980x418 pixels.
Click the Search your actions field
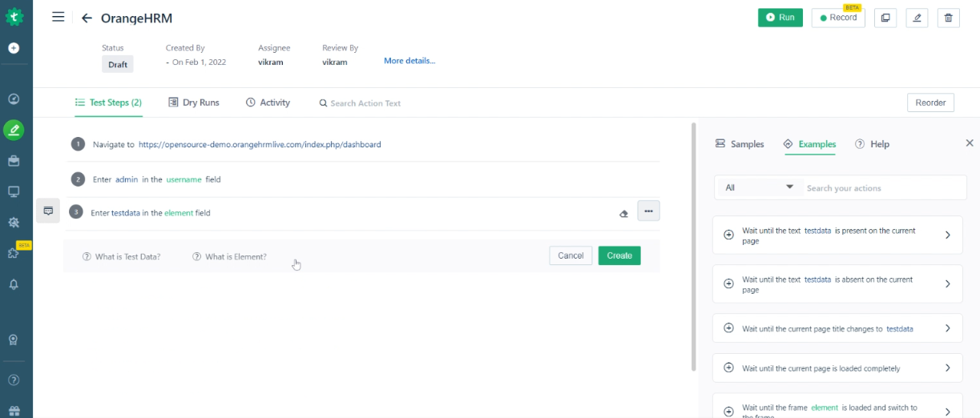click(x=885, y=188)
